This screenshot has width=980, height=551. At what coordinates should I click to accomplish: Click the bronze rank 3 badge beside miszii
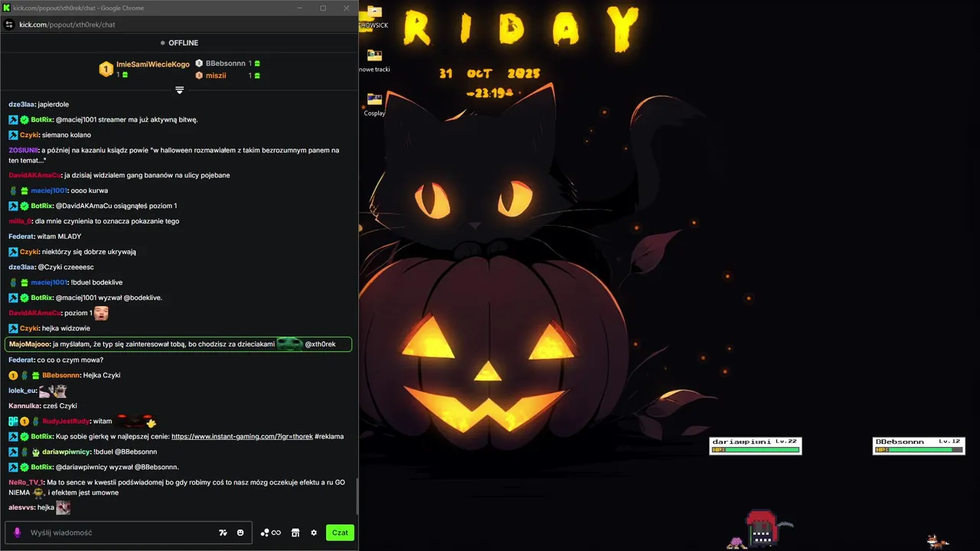[199, 76]
